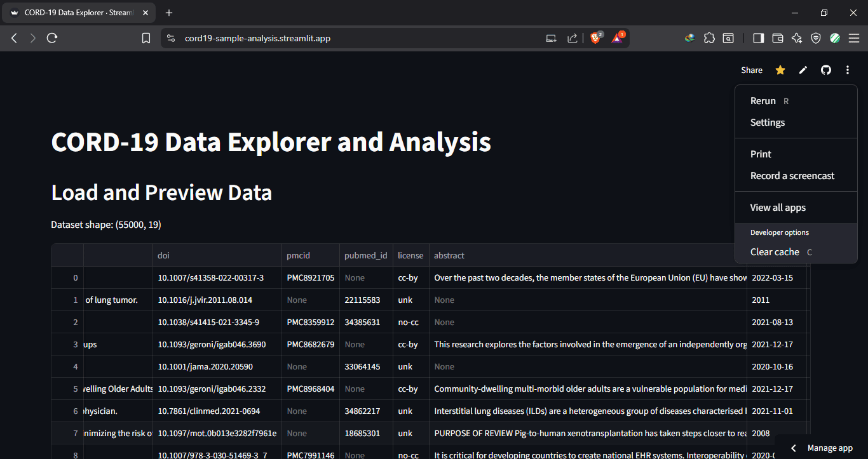Select Record a screencast
The height and width of the screenshot is (459, 868).
point(796,176)
